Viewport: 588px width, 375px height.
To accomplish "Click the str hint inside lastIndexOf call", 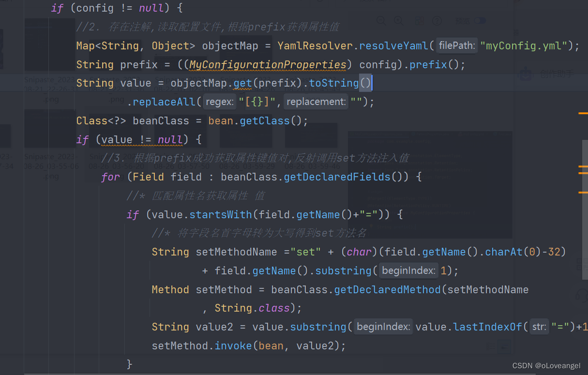I will [x=539, y=327].
